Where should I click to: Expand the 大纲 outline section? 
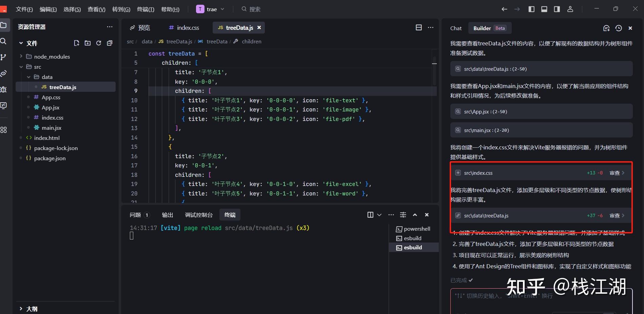pyautogui.click(x=32, y=309)
